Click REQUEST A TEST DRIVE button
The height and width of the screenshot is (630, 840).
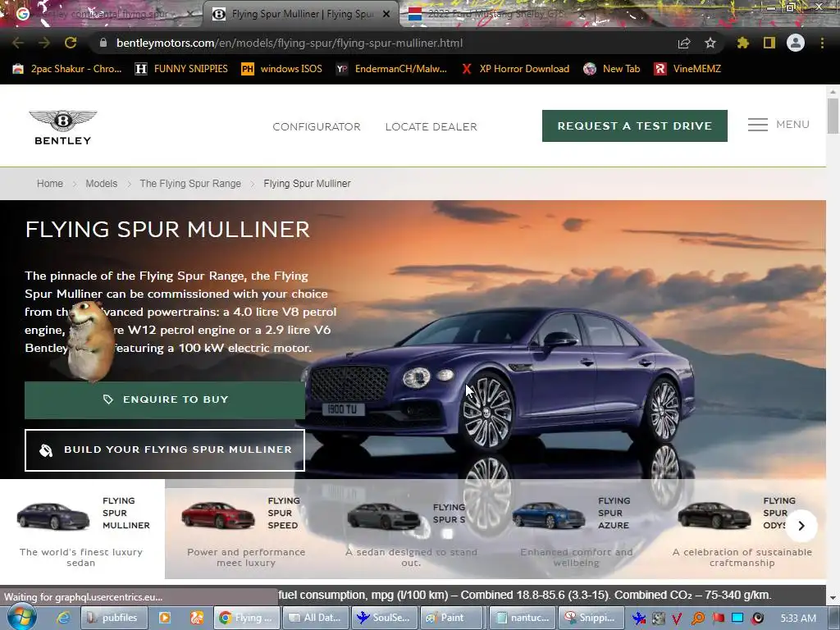click(x=635, y=126)
